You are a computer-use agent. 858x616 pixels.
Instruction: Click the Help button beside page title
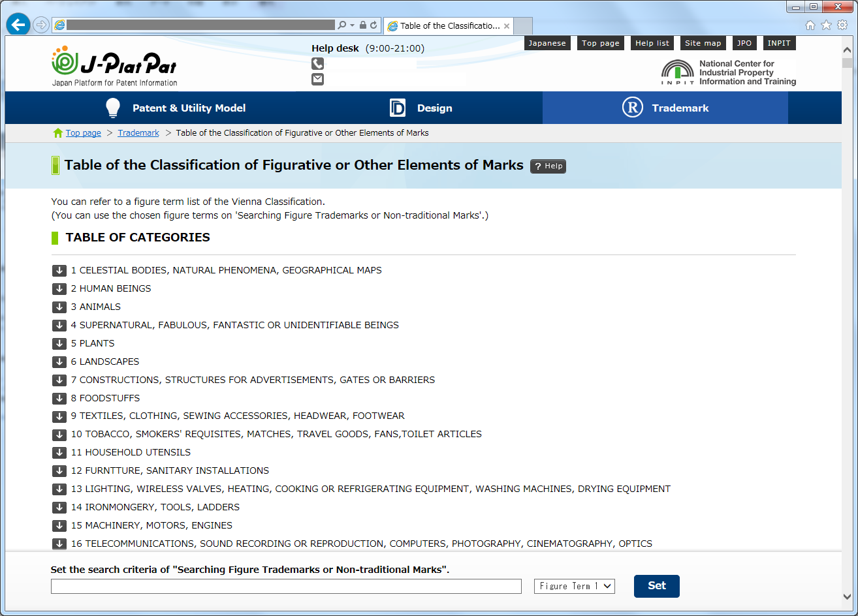pos(548,166)
